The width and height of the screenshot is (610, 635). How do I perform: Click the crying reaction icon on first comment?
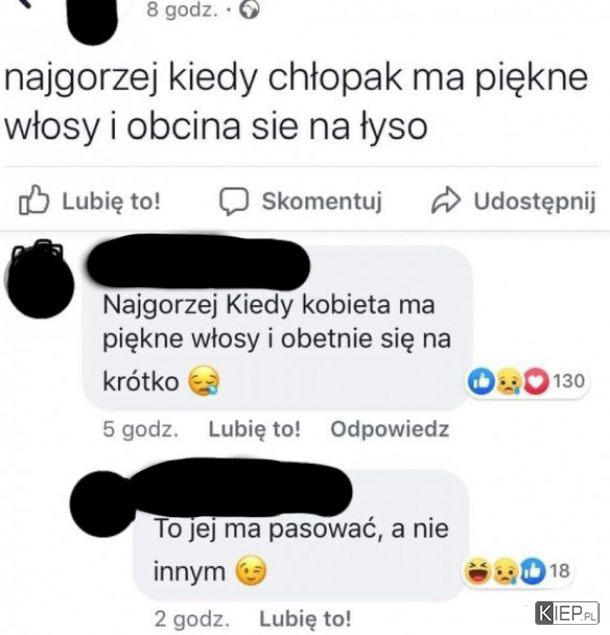pyautogui.click(x=509, y=381)
